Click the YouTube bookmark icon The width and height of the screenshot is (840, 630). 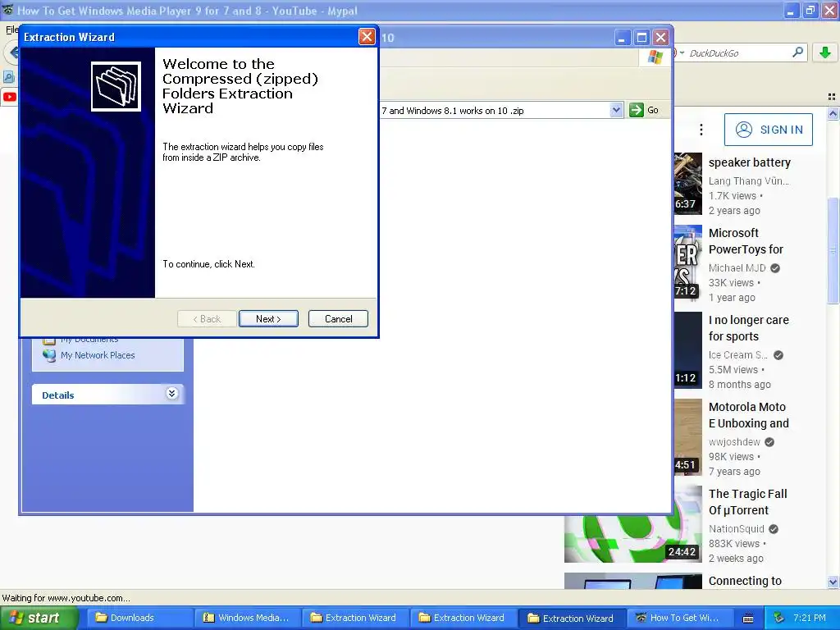[x=10, y=97]
